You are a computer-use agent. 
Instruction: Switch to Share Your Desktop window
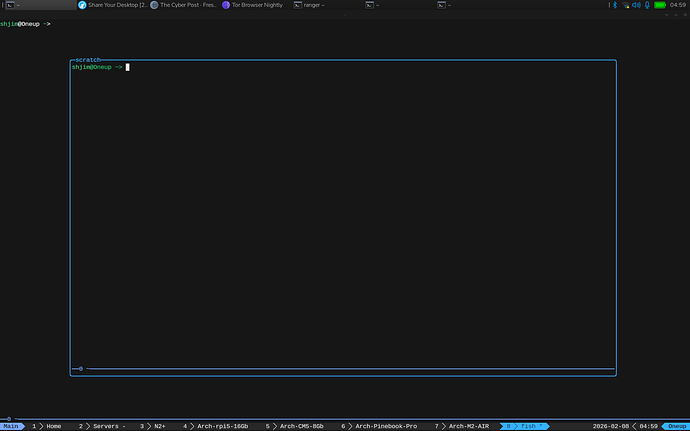[x=110, y=5]
